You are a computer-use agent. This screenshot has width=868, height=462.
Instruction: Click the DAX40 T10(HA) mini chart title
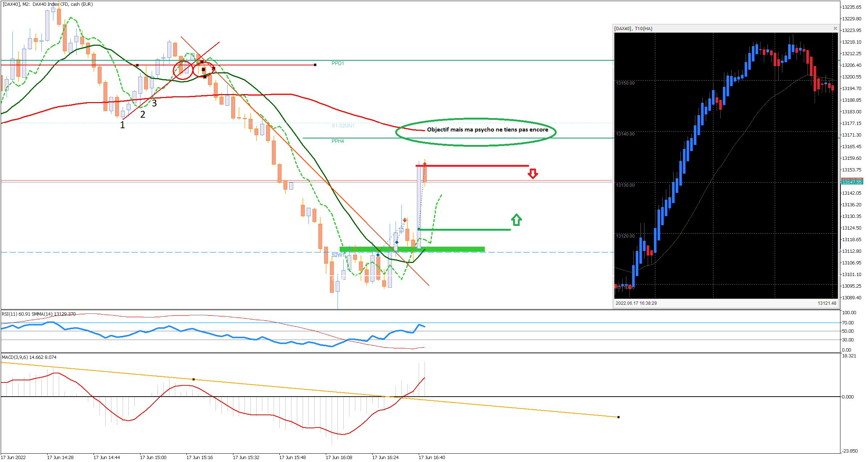click(x=633, y=29)
